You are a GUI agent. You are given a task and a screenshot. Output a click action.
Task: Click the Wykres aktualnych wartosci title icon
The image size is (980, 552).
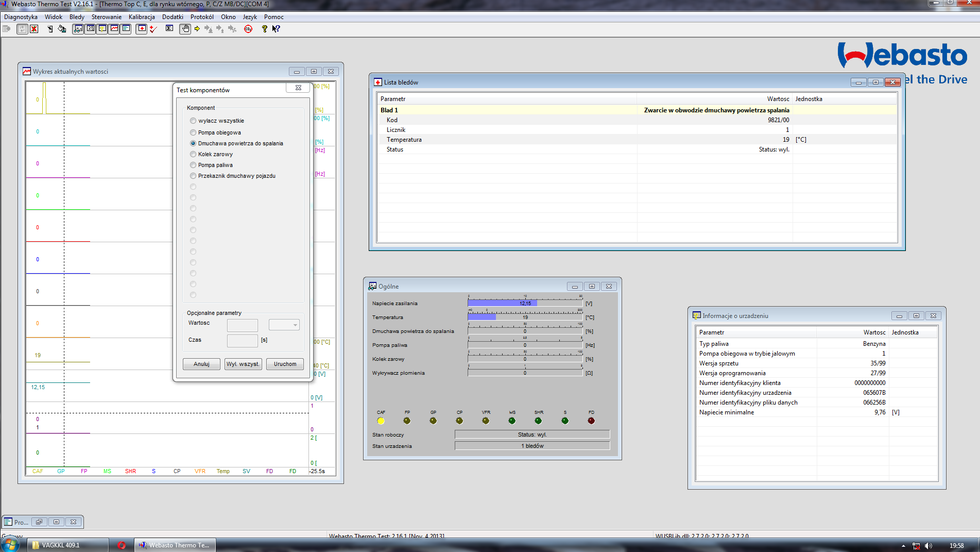[27, 71]
